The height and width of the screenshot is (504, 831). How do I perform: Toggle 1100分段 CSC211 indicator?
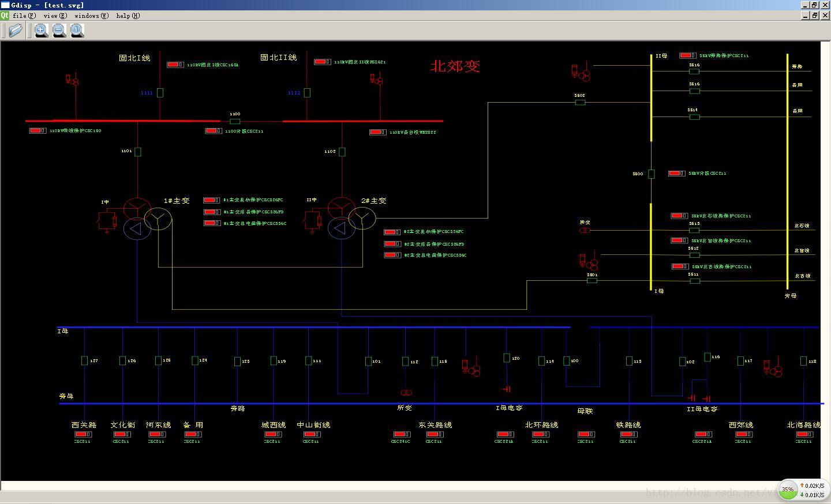point(214,131)
